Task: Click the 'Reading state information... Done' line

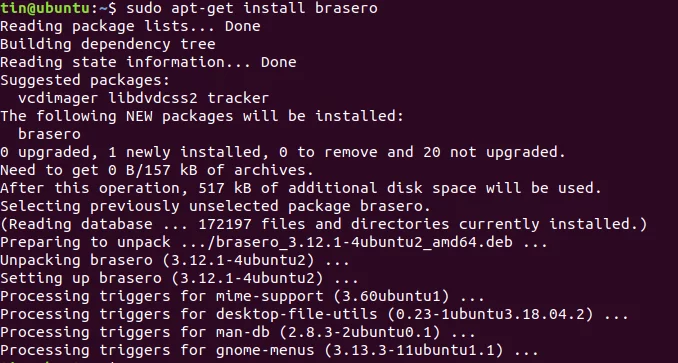Action: (x=148, y=62)
